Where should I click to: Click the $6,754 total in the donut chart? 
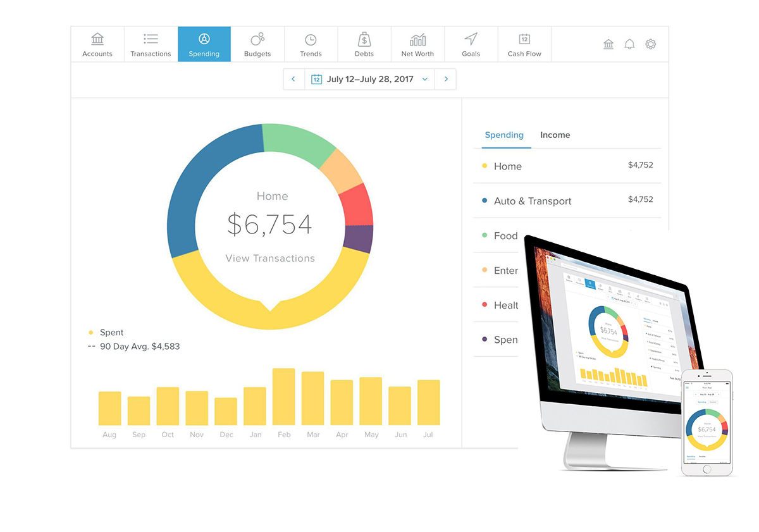click(x=270, y=225)
